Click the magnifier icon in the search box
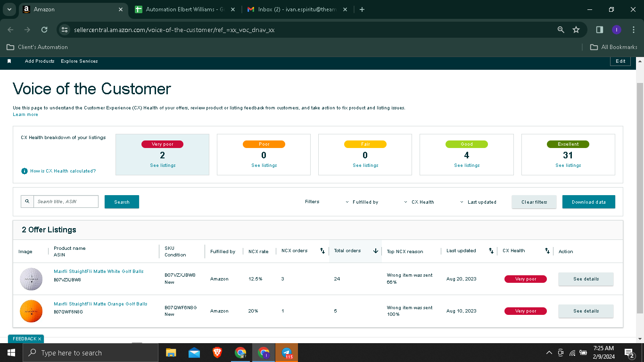 [x=27, y=202]
